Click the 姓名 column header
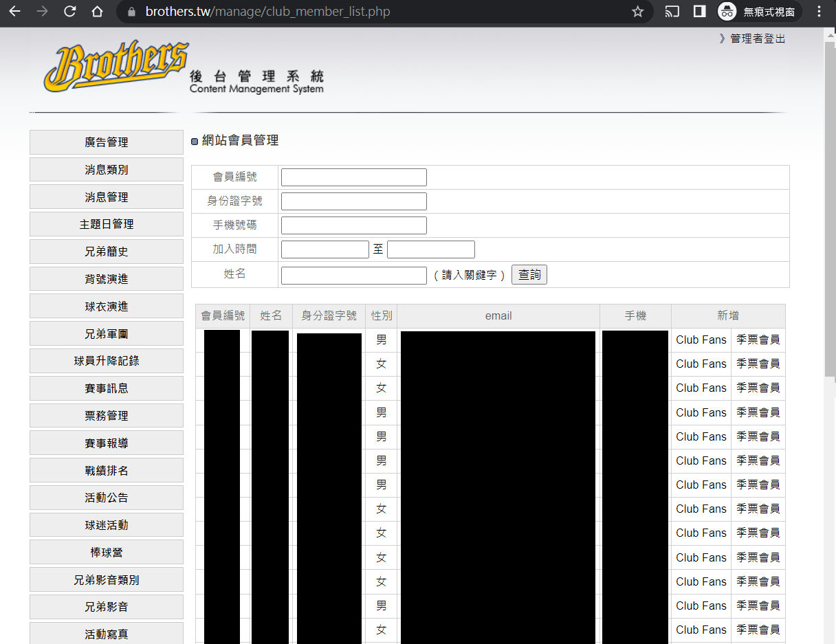Viewport: 836px width, 644px height. (x=272, y=316)
